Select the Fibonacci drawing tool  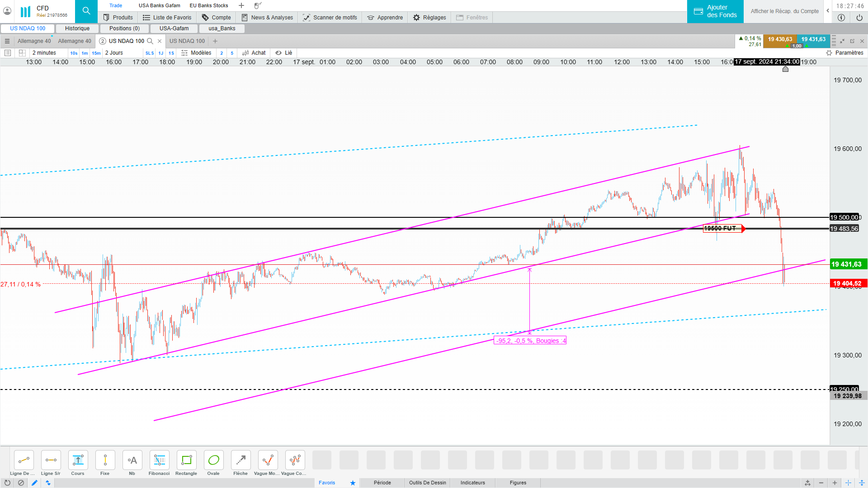pyautogui.click(x=159, y=460)
